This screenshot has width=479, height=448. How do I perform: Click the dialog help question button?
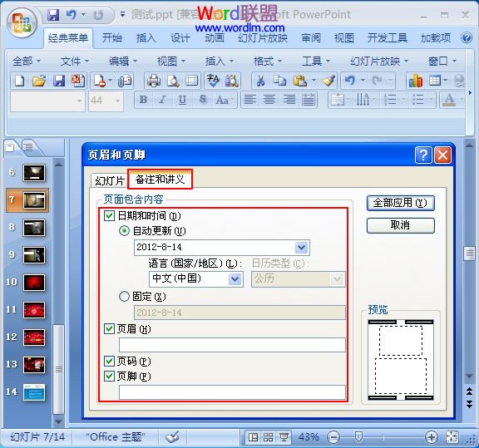[423, 155]
